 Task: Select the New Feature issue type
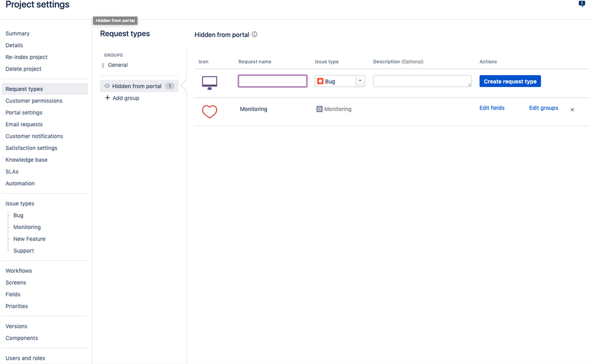point(29,239)
